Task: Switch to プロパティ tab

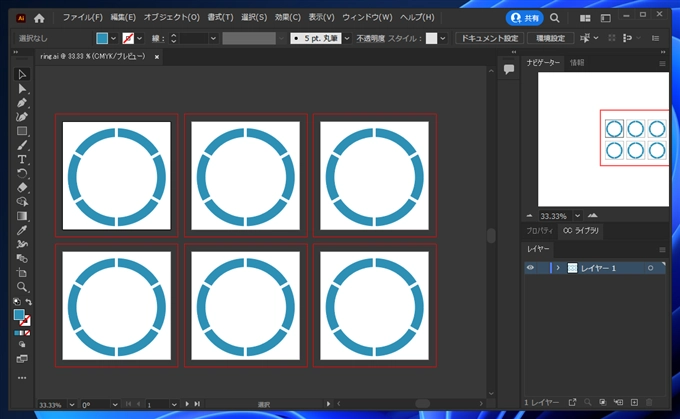Action: tap(540, 231)
